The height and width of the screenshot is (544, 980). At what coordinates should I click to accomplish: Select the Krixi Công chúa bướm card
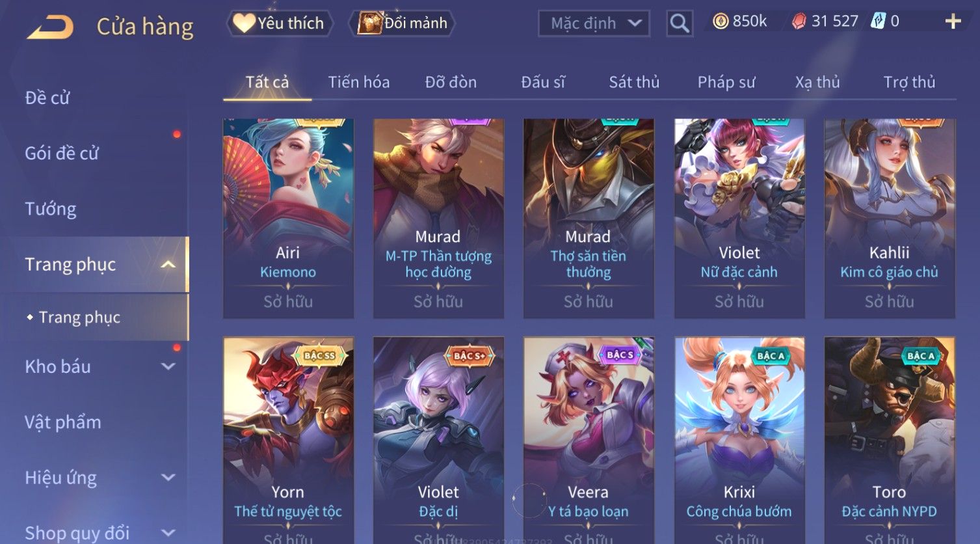point(739,440)
